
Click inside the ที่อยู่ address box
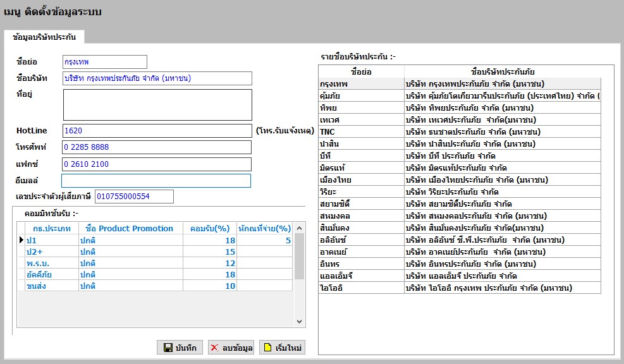157,105
